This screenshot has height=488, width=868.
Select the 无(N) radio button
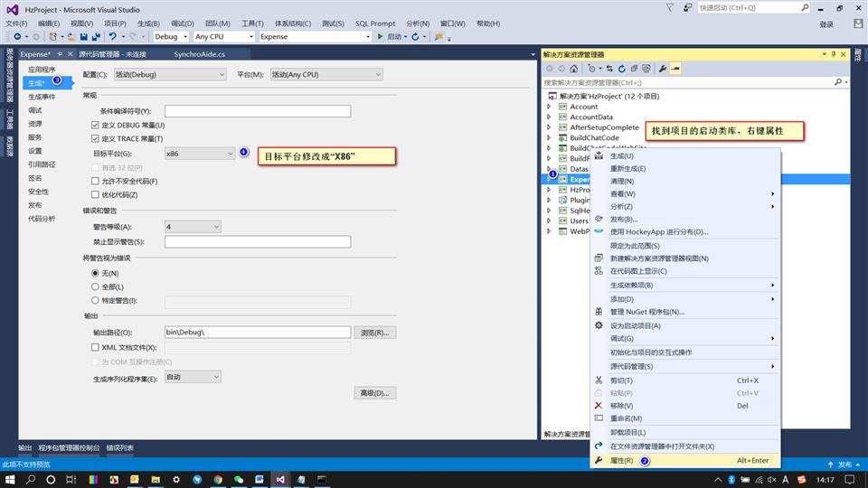[x=95, y=273]
